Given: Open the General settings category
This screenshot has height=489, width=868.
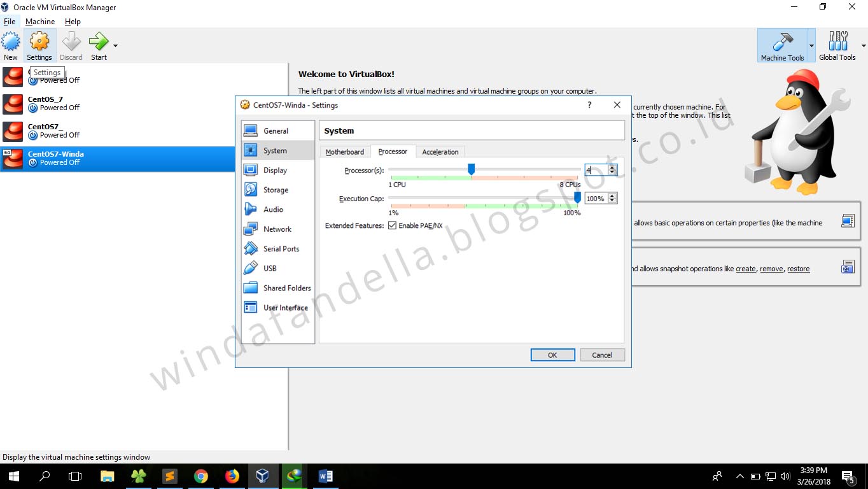Looking at the screenshot, I should click(x=278, y=131).
